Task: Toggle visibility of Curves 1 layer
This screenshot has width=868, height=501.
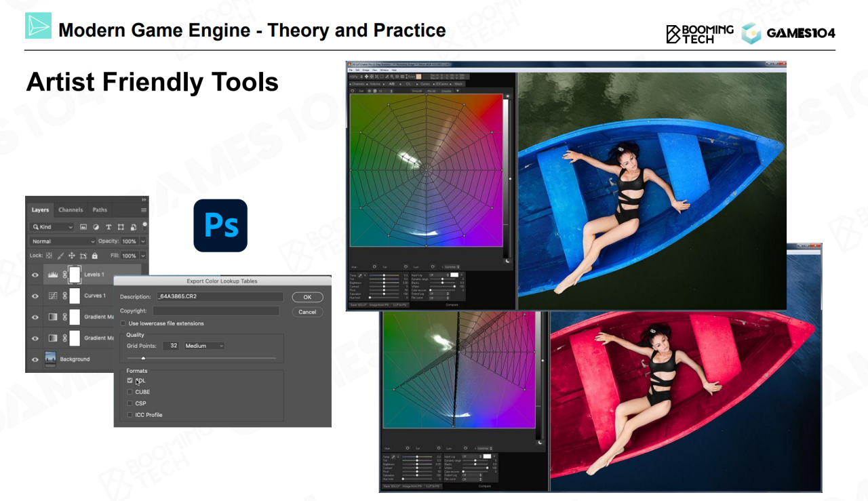Action: pyautogui.click(x=35, y=296)
